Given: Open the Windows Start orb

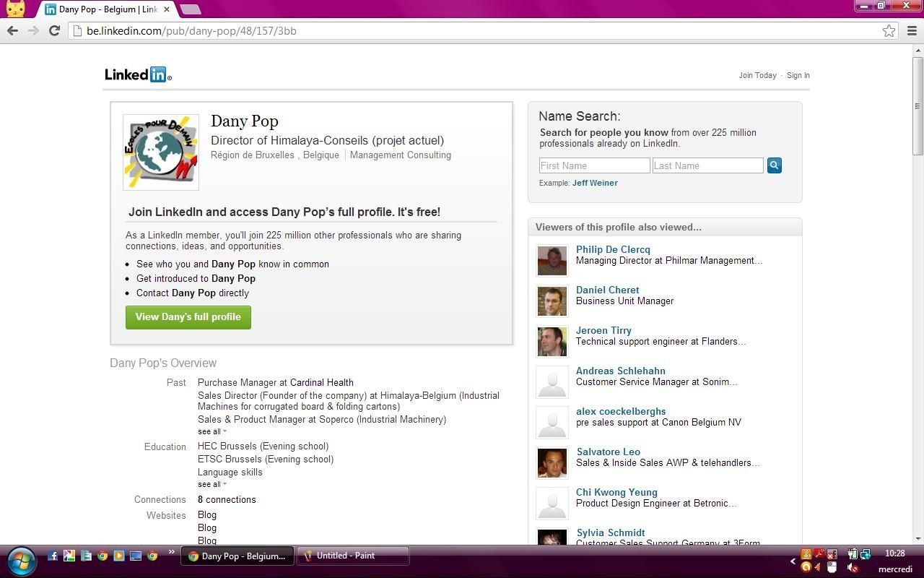Looking at the screenshot, I should [21, 560].
